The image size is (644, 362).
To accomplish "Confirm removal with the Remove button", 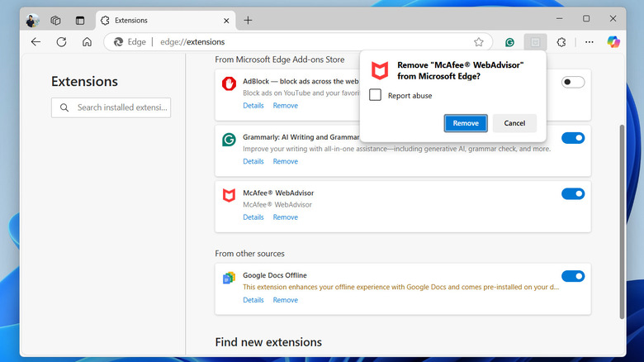I will tap(466, 123).
